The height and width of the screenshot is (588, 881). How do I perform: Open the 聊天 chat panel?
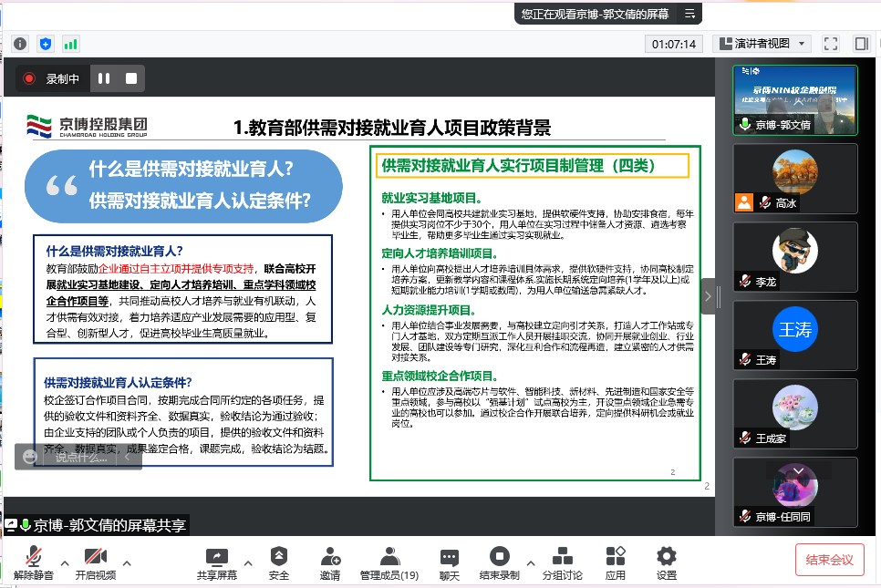click(449, 562)
